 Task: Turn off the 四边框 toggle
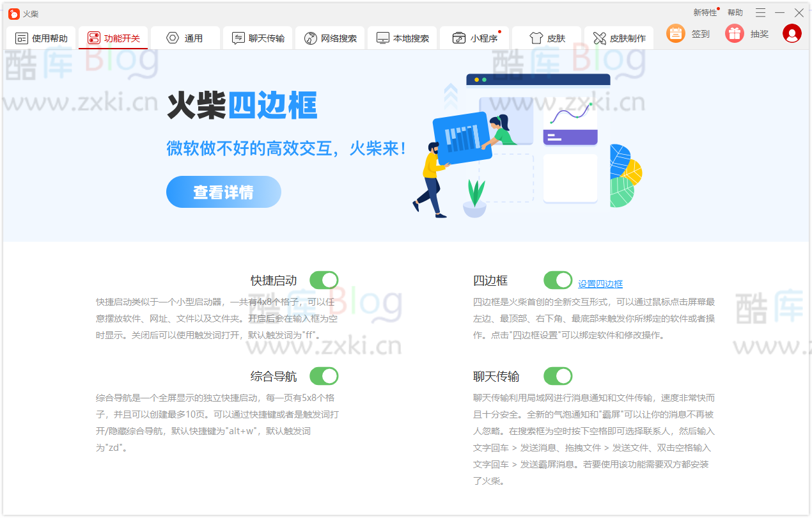point(558,279)
